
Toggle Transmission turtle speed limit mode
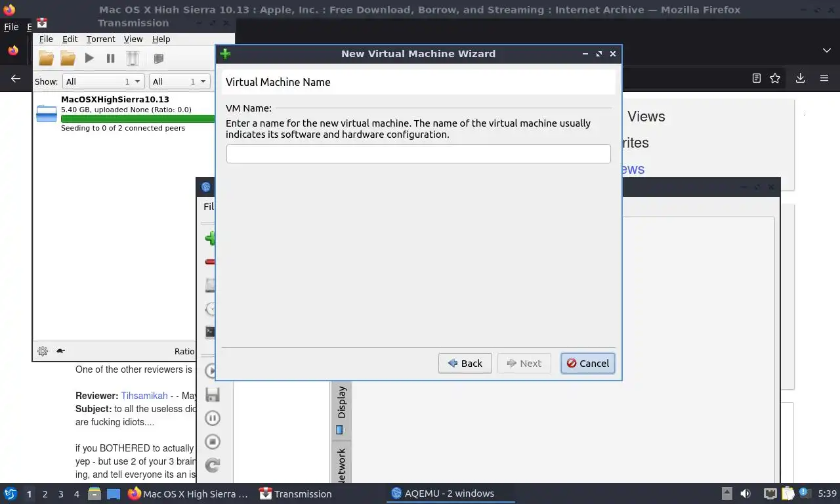(61, 351)
